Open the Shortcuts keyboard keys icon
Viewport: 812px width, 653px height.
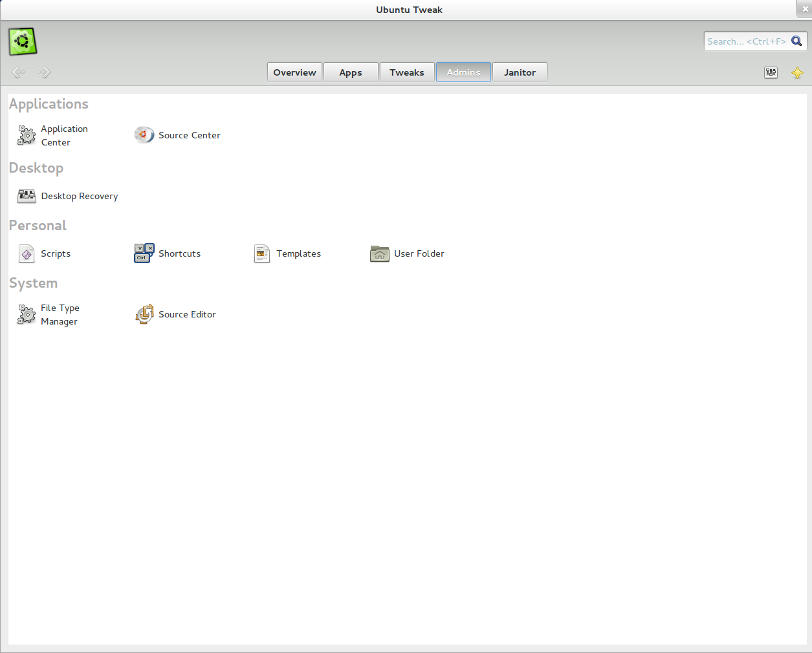144,253
